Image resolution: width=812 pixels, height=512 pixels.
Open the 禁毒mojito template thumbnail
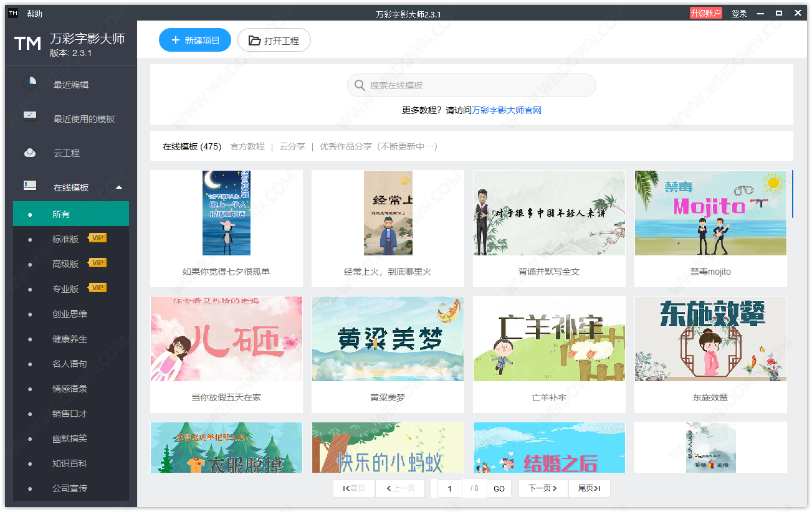[x=710, y=214]
